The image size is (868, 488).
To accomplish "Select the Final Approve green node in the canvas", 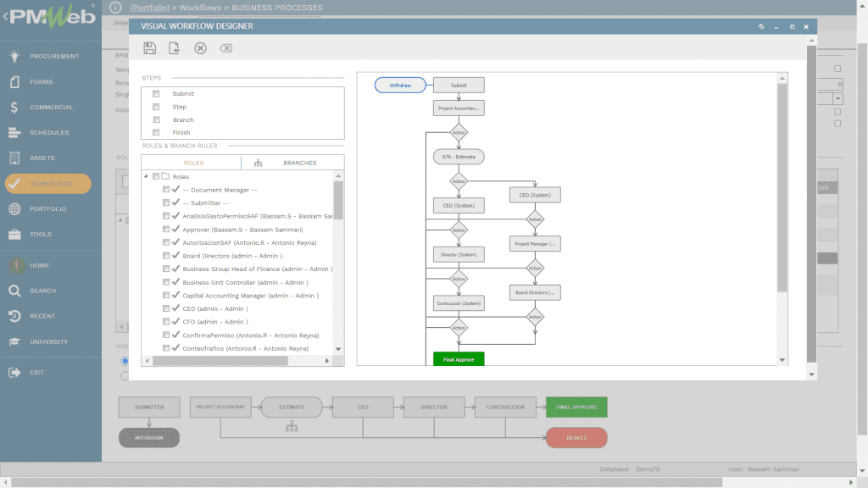I will pos(459,359).
